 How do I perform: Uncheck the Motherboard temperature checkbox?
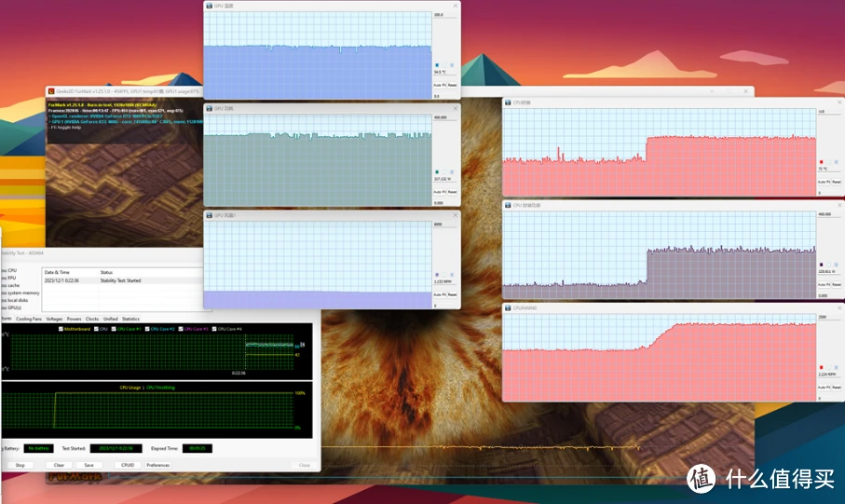[61, 329]
